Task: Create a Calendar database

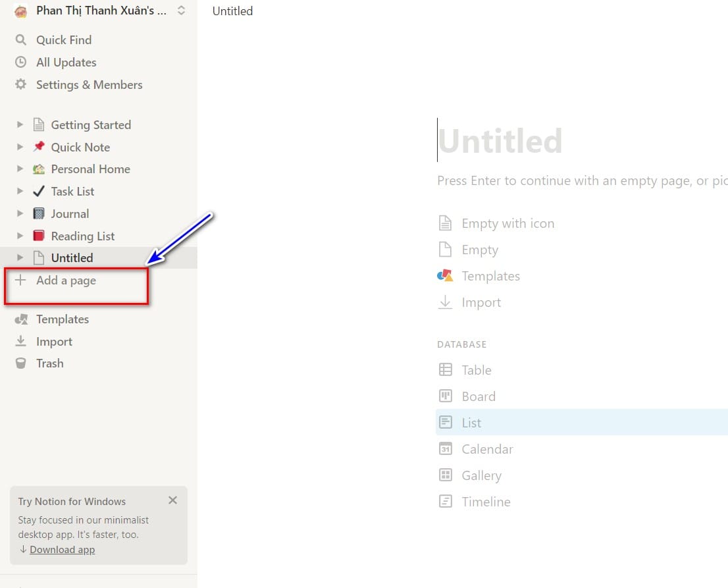Action: coord(488,449)
